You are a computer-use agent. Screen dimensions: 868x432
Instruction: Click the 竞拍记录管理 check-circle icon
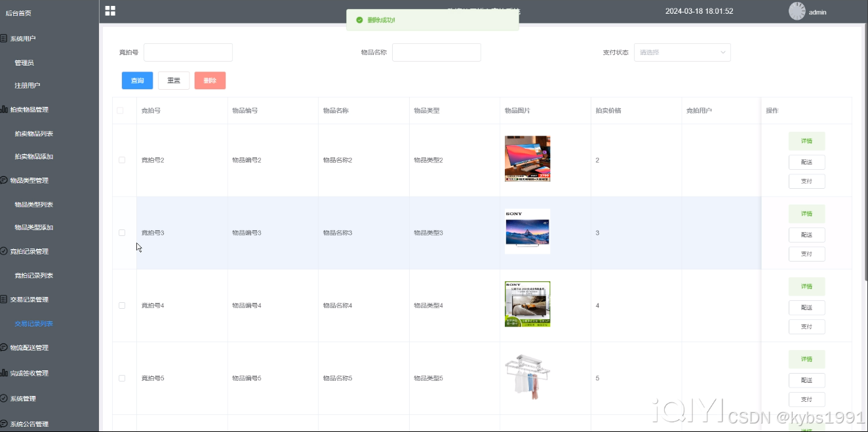(4, 251)
